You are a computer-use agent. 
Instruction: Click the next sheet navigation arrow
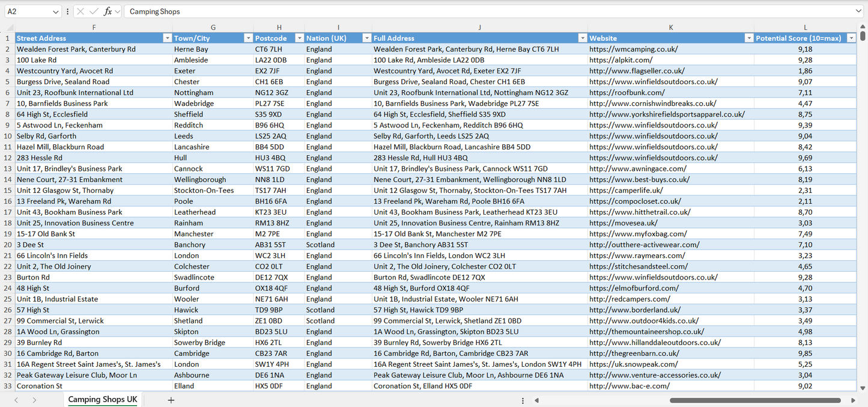[34, 400]
